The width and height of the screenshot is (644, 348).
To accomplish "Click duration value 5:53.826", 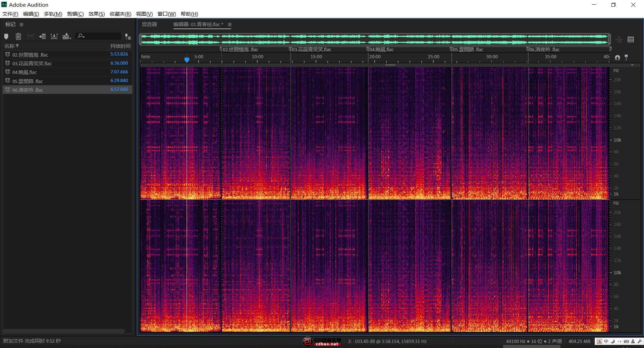I will (119, 54).
